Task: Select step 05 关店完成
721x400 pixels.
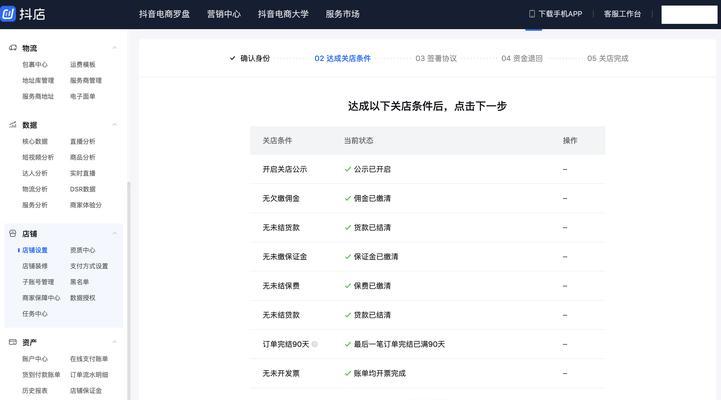Action: pos(607,58)
